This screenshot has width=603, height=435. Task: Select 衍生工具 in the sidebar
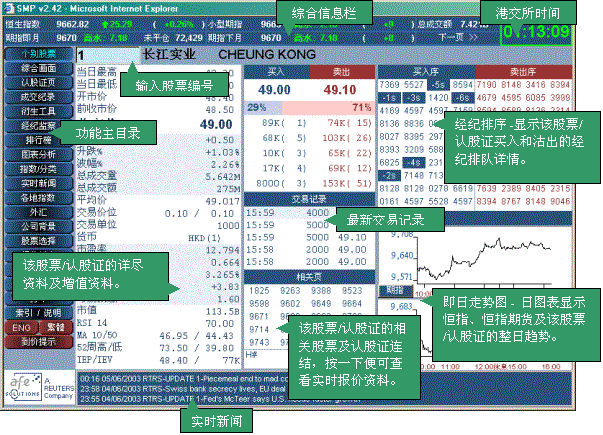(38, 112)
